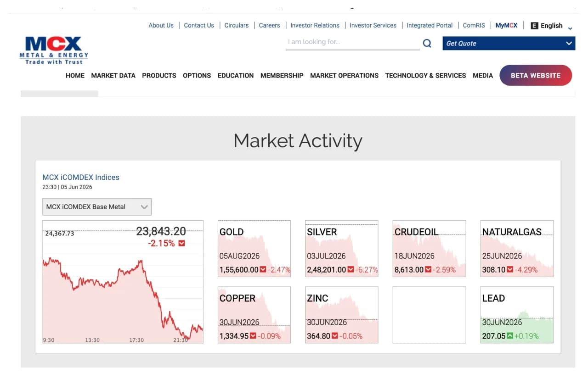Click the COPPER price 1,334.95
Screen dimensions: 588x390
234,336
